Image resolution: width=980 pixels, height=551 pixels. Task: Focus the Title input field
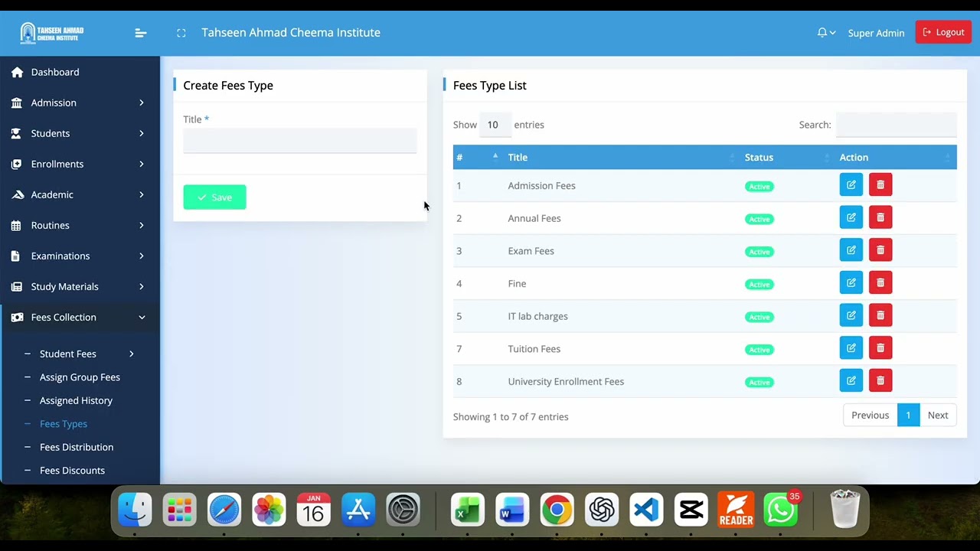click(x=300, y=141)
